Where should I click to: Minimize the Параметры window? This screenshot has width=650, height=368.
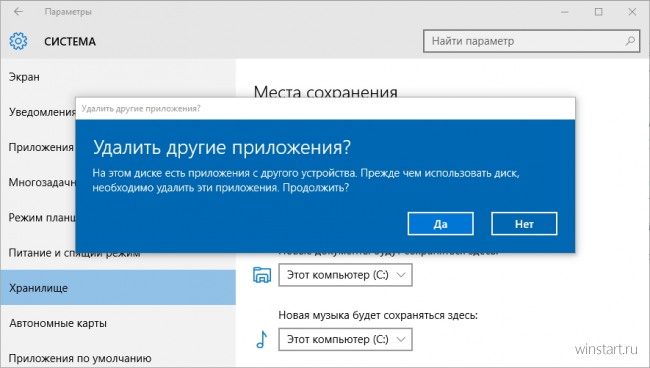[x=565, y=12]
